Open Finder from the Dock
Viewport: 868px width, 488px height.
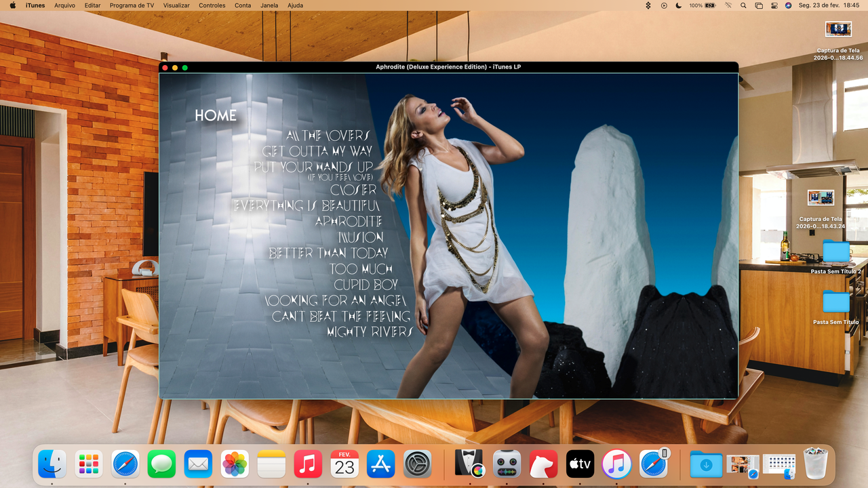[52, 464]
